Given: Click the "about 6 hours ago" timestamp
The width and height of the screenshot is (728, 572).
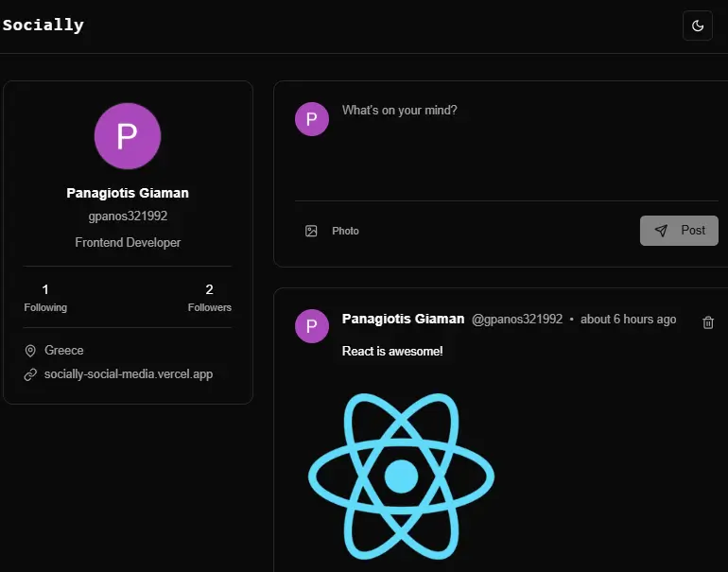Looking at the screenshot, I should (628, 320).
